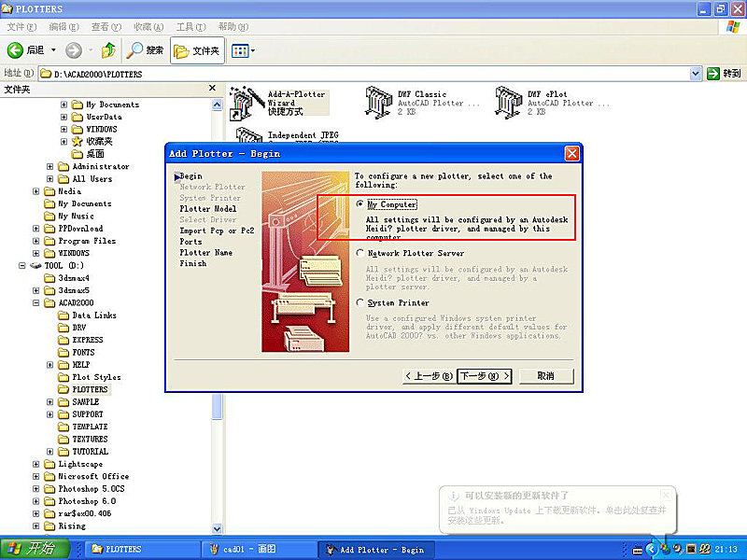Open the File (文件) menu

click(x=21, y=27)
